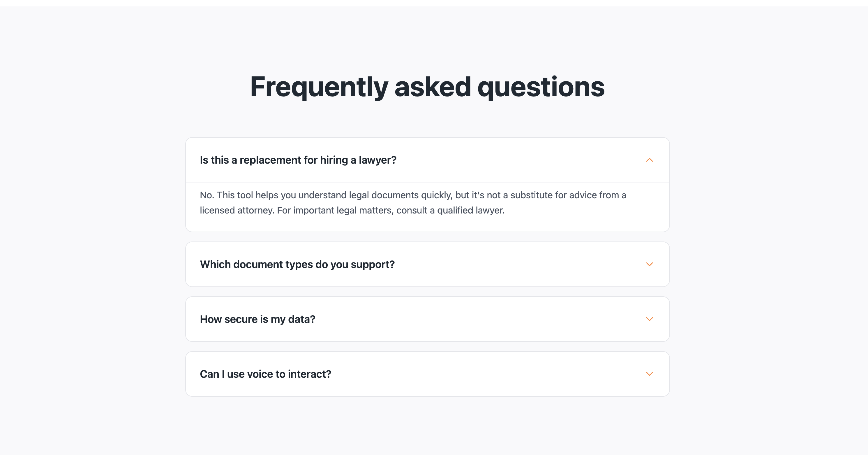Open 'Can I use voice to interact?' answer
The width and height of the screenshot is (868, 455).
coord(265,374)
